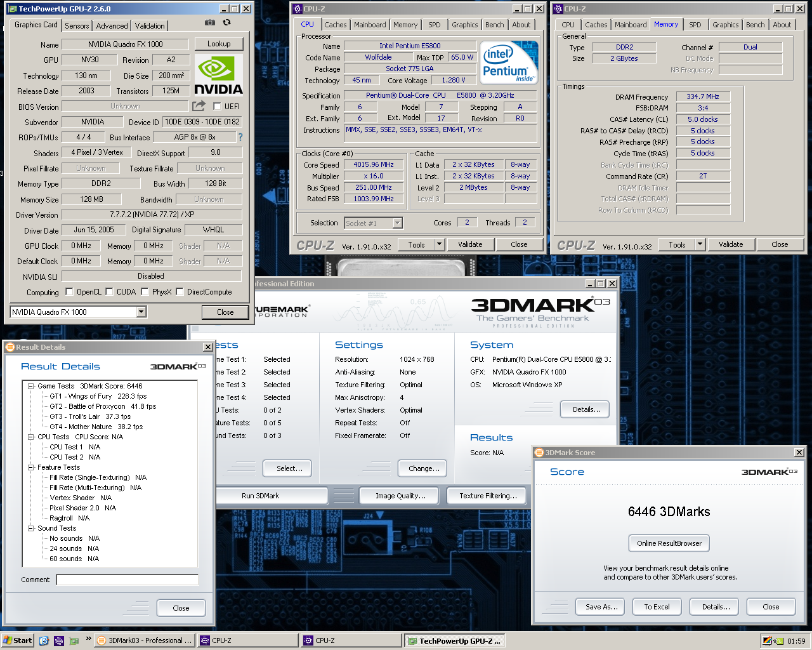The image size is (812, 650).
Task: Click Details button under System section
Action: pos(585,409)
